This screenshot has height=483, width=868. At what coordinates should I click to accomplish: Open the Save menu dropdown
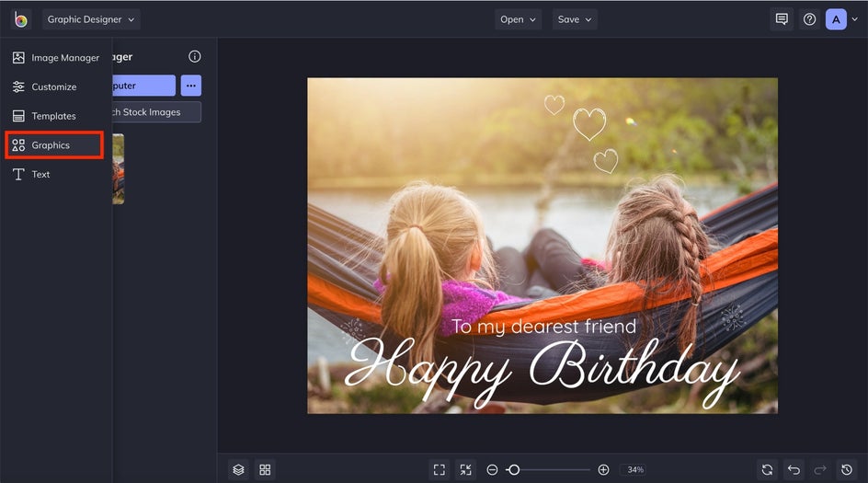point(575,19)
